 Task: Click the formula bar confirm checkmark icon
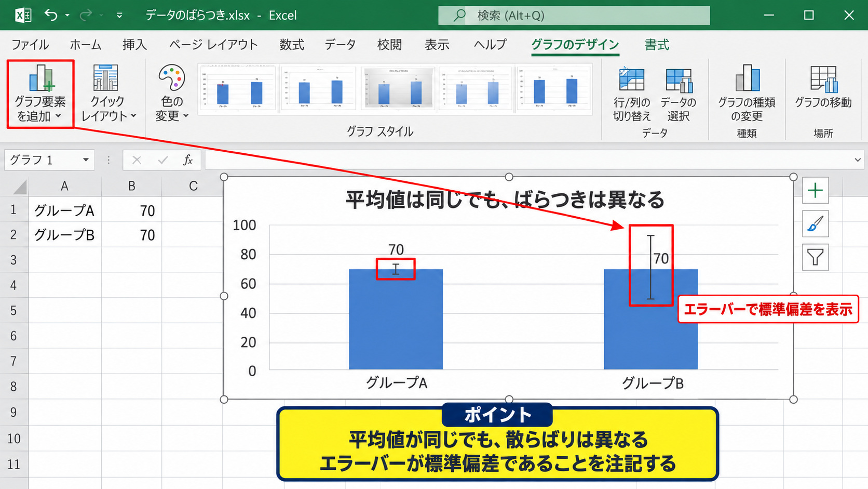click(162, 160)
